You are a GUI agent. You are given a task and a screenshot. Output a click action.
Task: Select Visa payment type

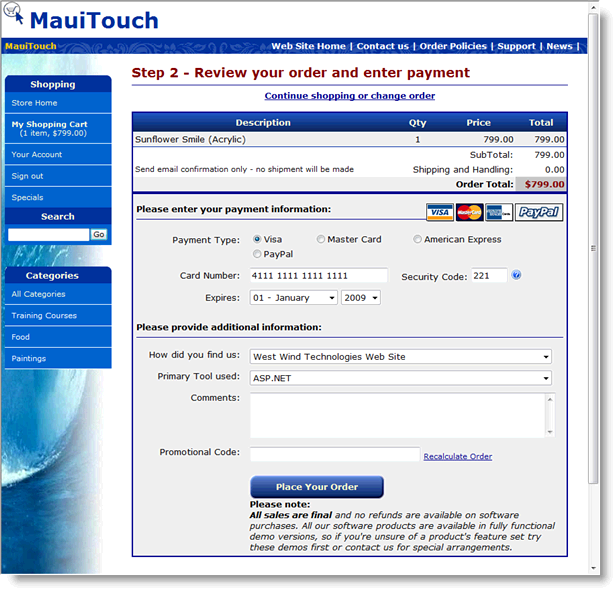tap(257, 240)
